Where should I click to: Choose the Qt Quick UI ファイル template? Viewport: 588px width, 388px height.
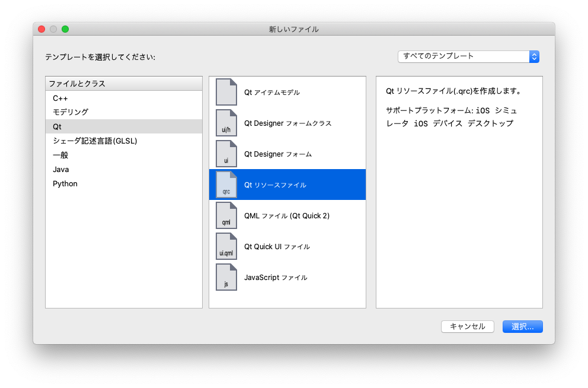pos(287,247)
